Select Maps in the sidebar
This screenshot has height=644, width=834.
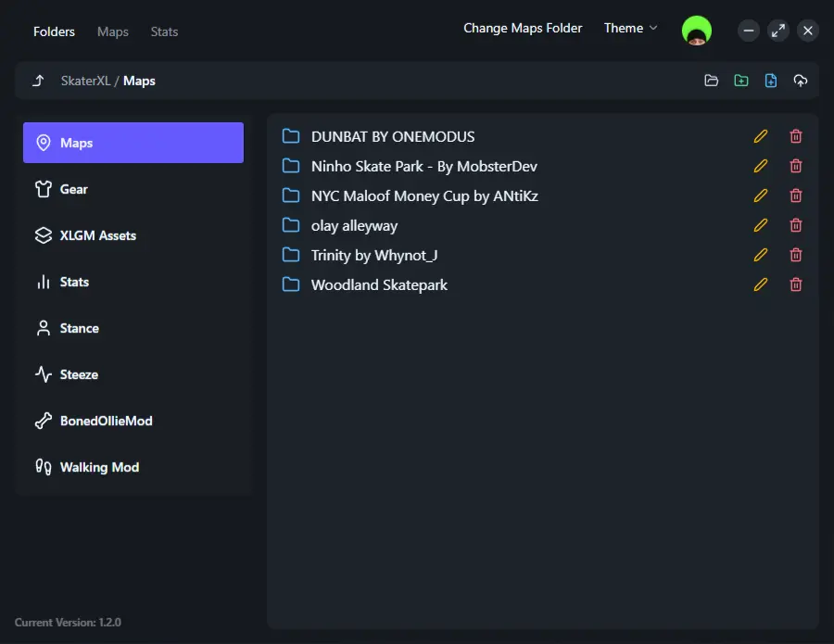coord(133,143)
